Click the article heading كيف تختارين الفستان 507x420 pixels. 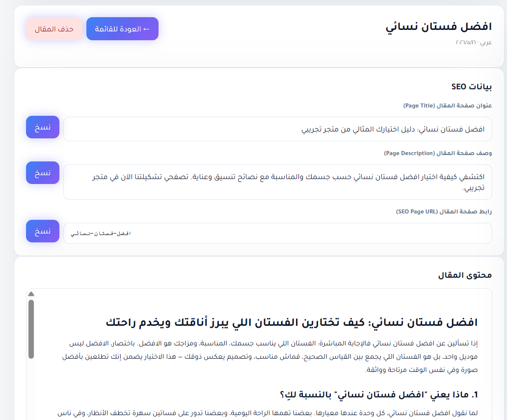point(292,322)
